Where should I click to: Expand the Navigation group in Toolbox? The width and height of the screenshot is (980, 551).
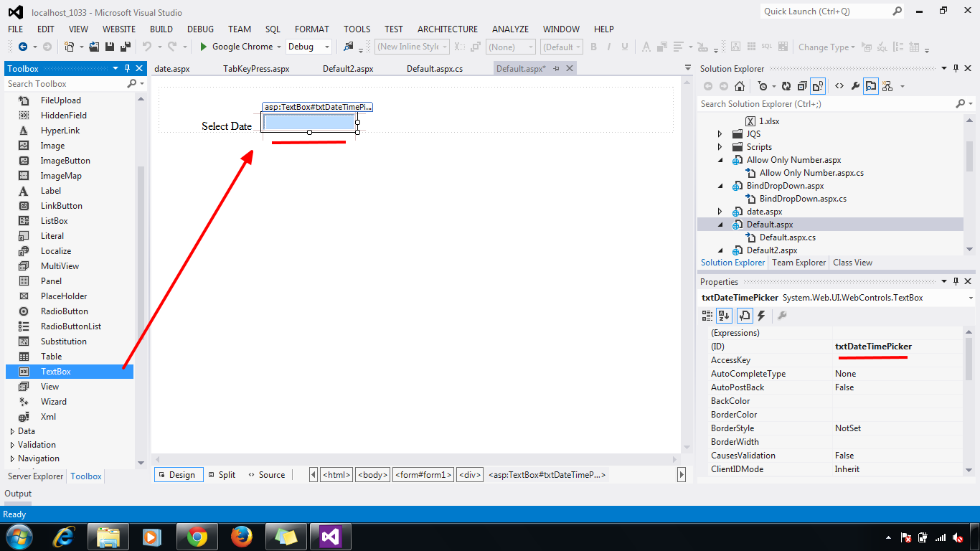[x=12, y=458]
